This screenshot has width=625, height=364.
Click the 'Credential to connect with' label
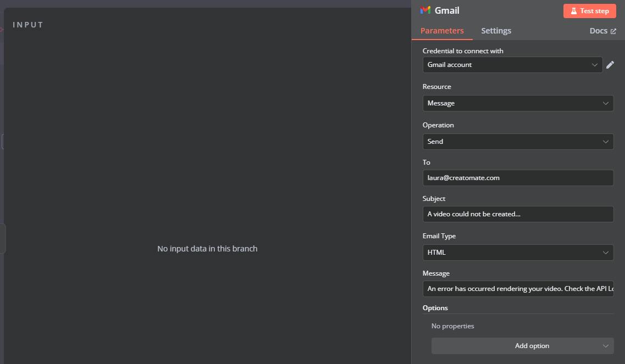pyautogui.click(x=463, y=51)
